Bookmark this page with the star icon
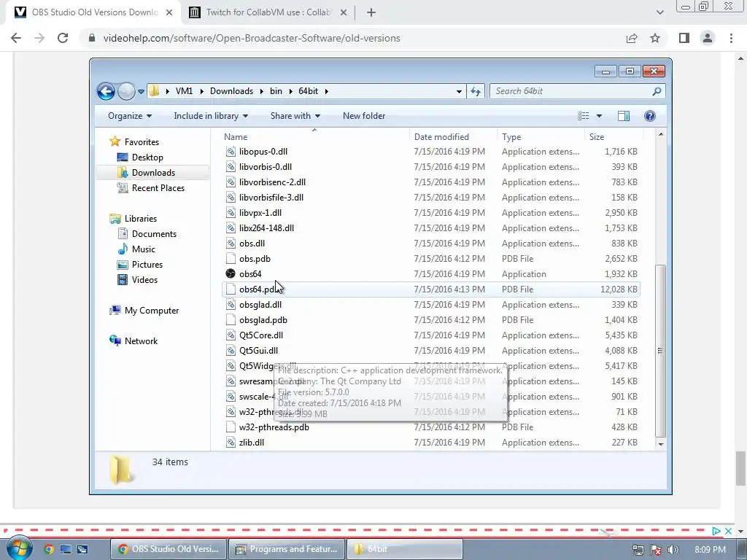The width and height of the screenshot is (747, 560). coord(655,38)
